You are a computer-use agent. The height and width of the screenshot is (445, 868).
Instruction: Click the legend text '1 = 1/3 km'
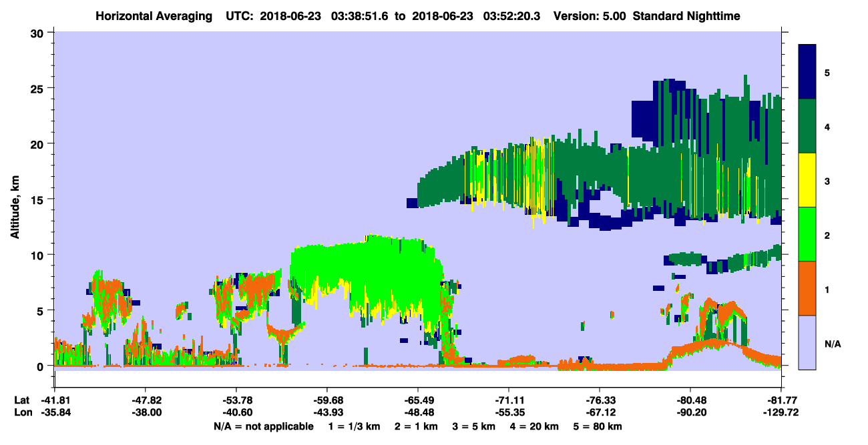click(x=354, y=426)
